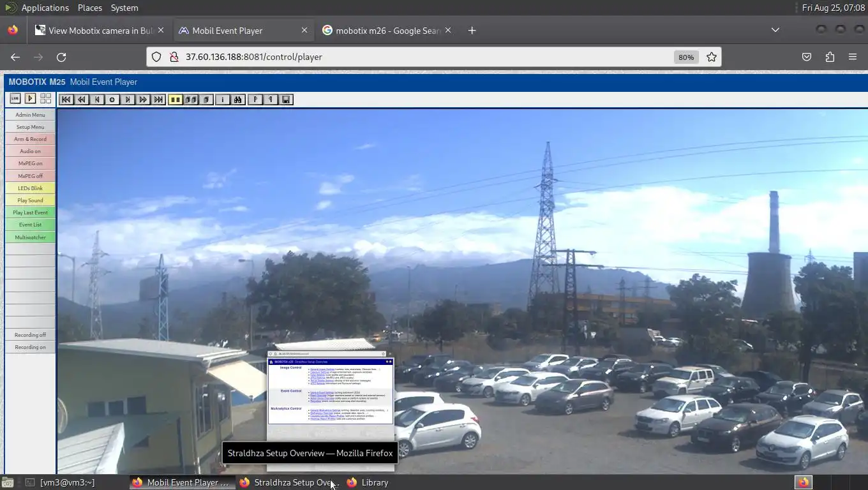Expand the list all tabs dropdown
The width and height of the screenshot is (868, 490).
(775, 30)
